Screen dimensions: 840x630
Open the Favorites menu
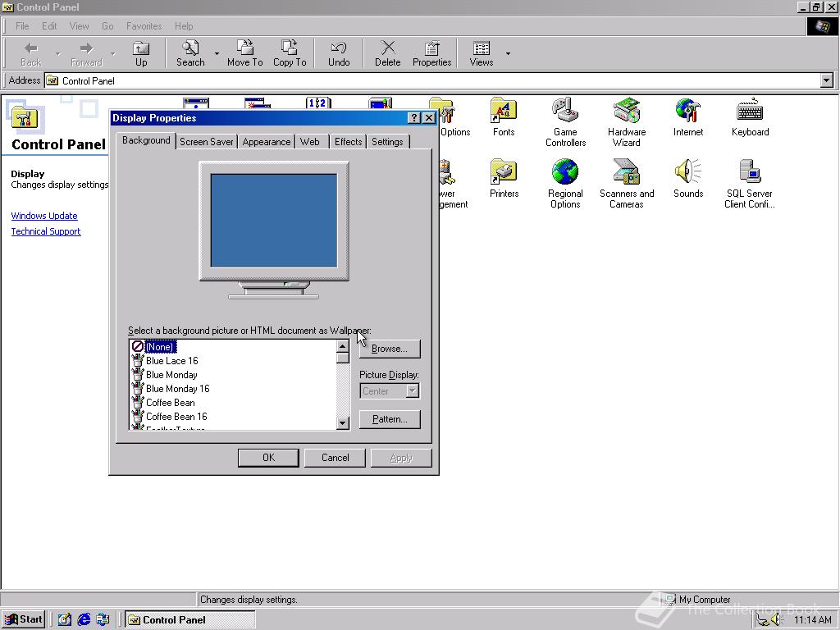(144, 26)
